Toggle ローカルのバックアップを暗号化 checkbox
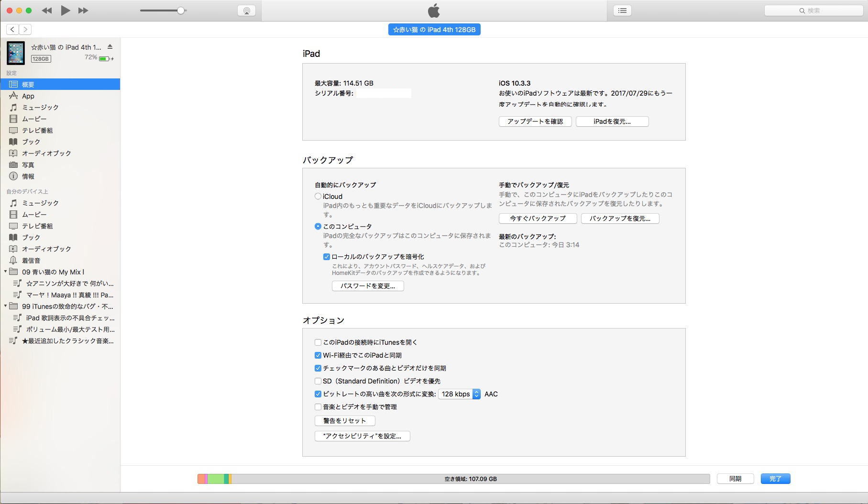This screenshot has width=868, height=504. (327, 257)
